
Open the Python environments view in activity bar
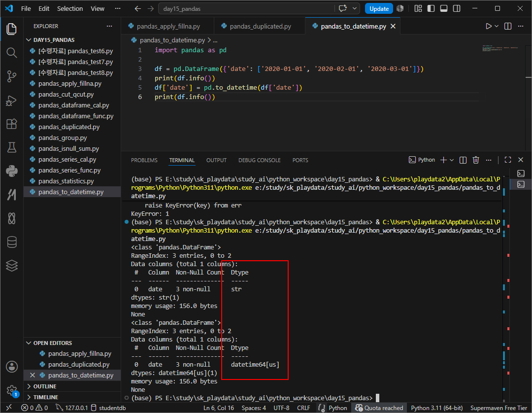(11, 171)
